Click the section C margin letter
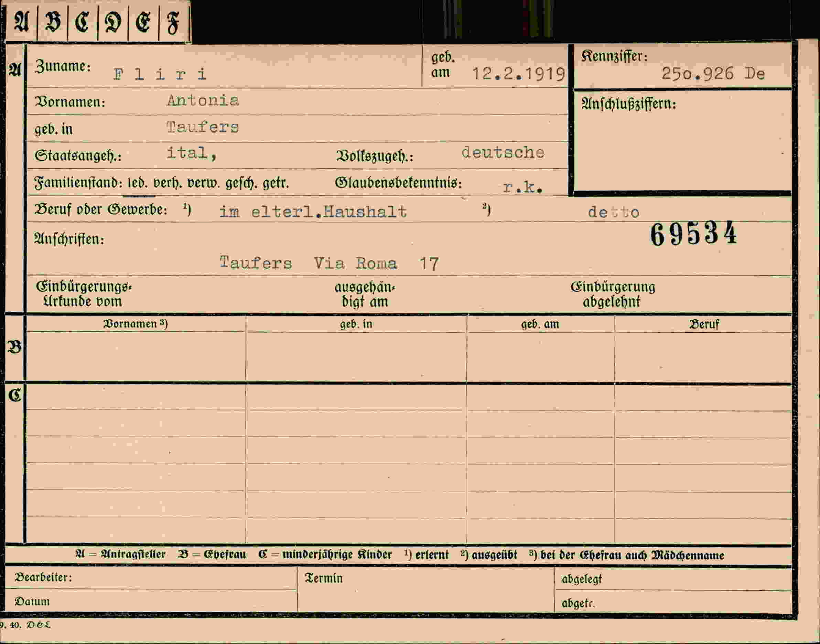Viewport: 820px width, 644px height. click(15, 395)
